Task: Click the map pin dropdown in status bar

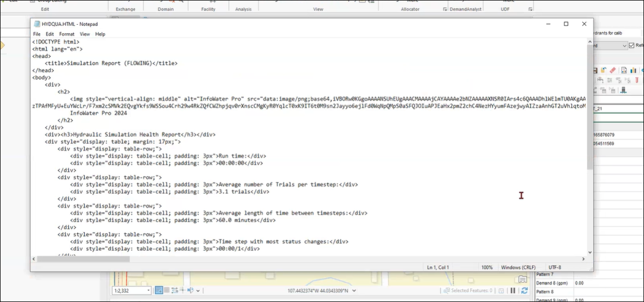Action: pos(198,291)
